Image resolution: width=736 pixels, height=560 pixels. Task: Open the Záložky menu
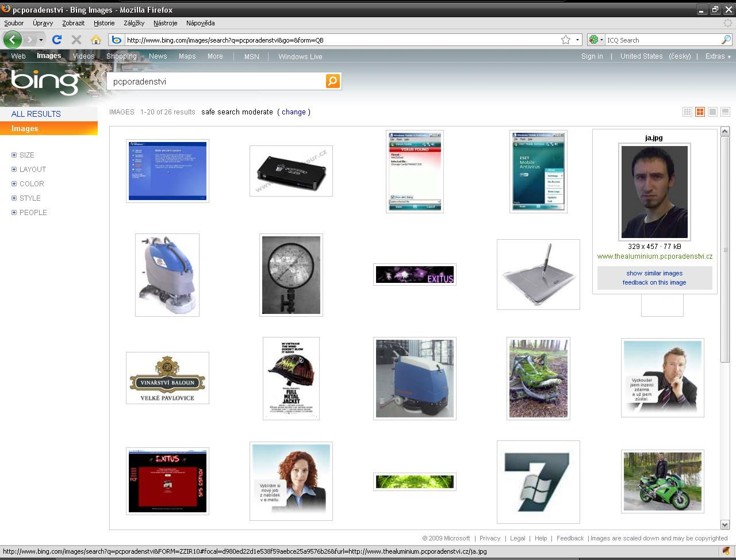133,23
